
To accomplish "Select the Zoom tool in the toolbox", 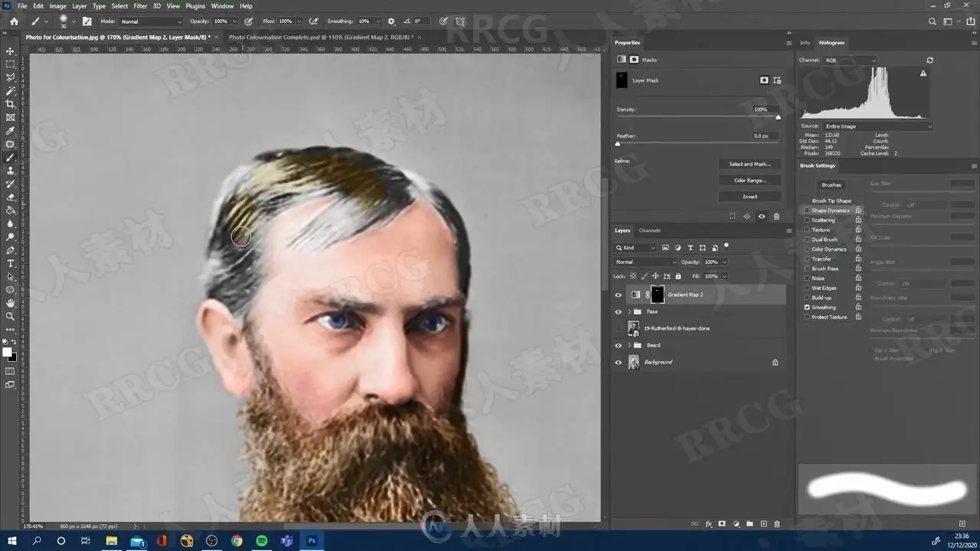I will (10, 316).
